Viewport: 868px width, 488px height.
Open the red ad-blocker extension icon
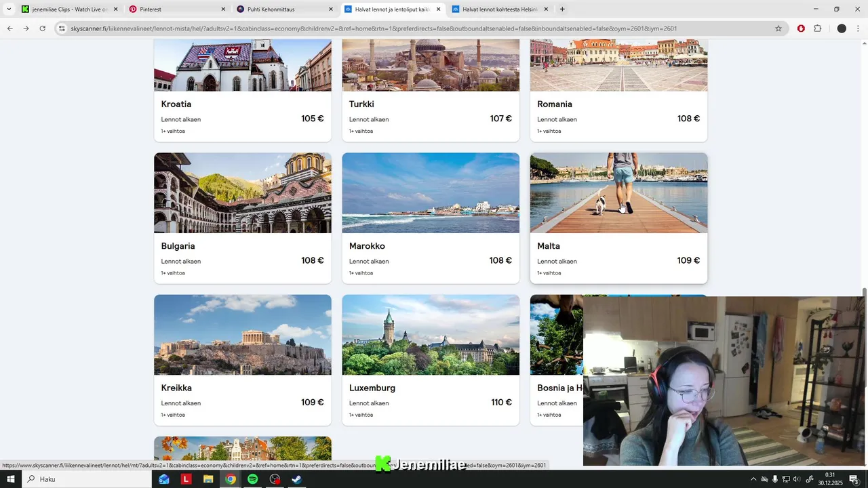click(x=801, y=28)
